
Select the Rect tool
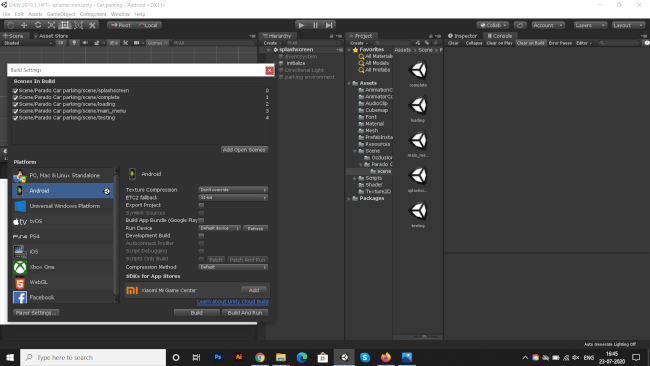65,25
